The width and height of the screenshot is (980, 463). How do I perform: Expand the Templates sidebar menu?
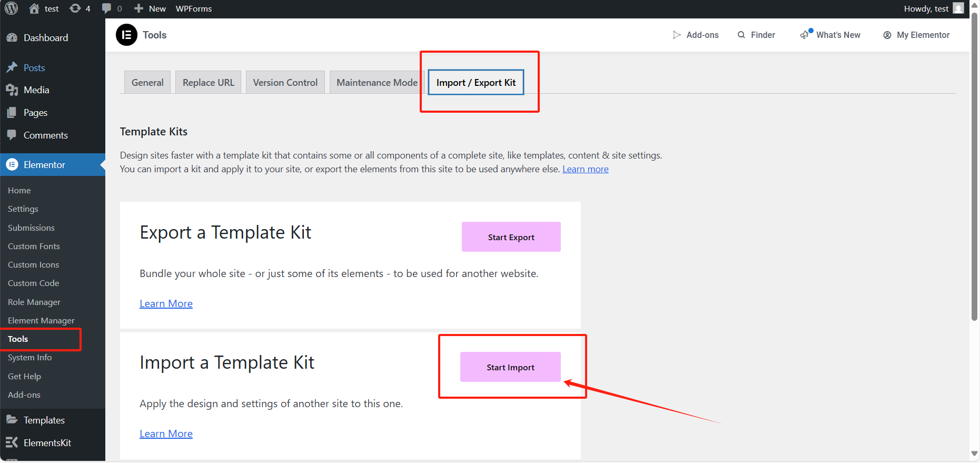click(x=44, y=420)
